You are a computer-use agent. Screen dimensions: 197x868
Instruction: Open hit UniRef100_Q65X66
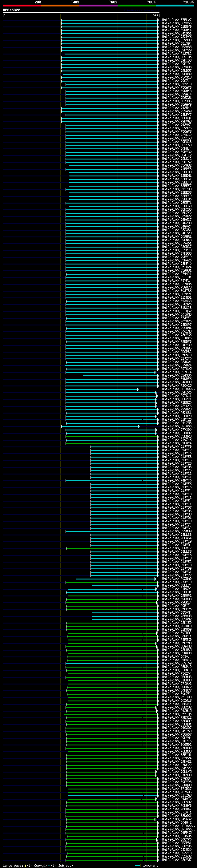[177, 23]
